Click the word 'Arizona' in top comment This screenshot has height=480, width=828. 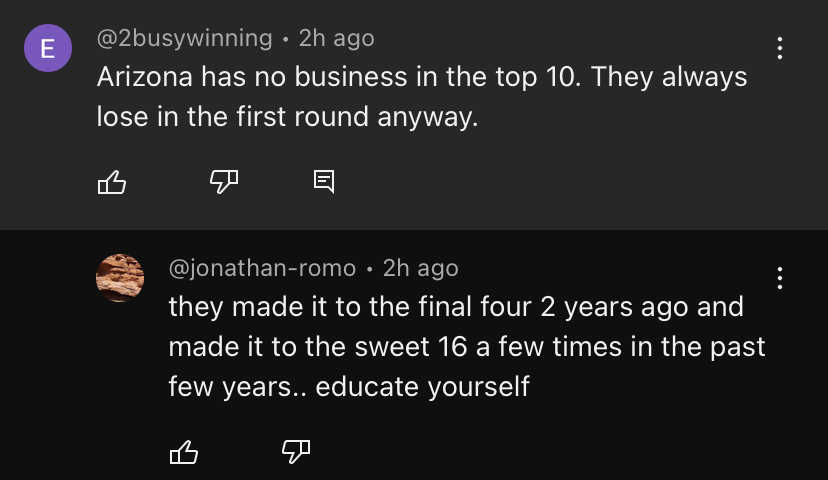tap(145, 77)
